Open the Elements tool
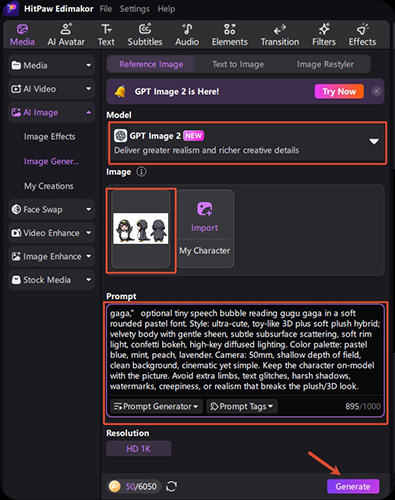395x500 pixels. click(x=230, y=35)
